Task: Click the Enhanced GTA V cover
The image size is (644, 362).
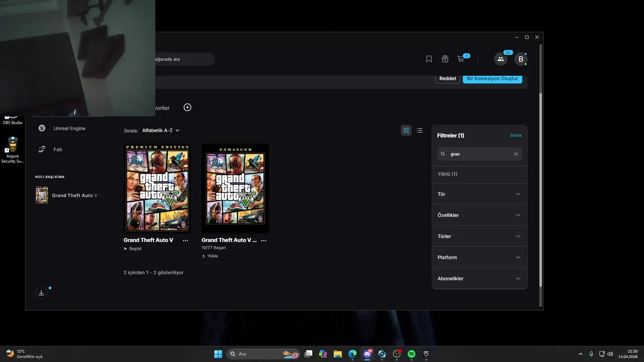Action: click(x=235, y=188)
